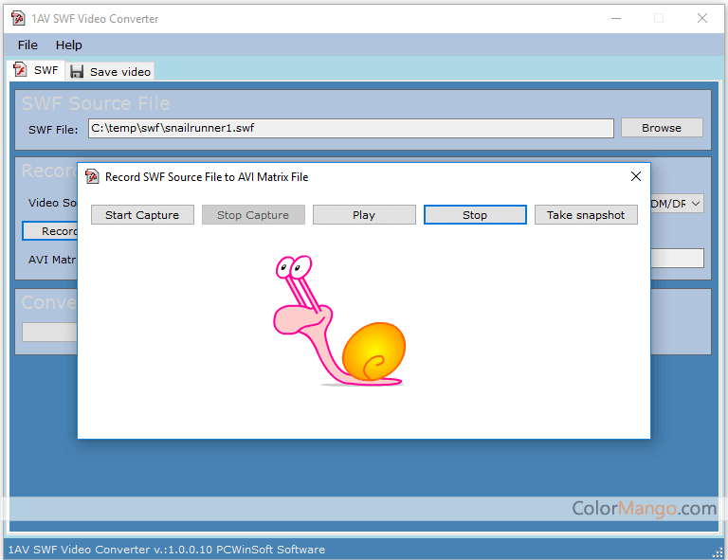Click the Stop Capture button
This screenshot has height=560, width=728.
[253, 215]
